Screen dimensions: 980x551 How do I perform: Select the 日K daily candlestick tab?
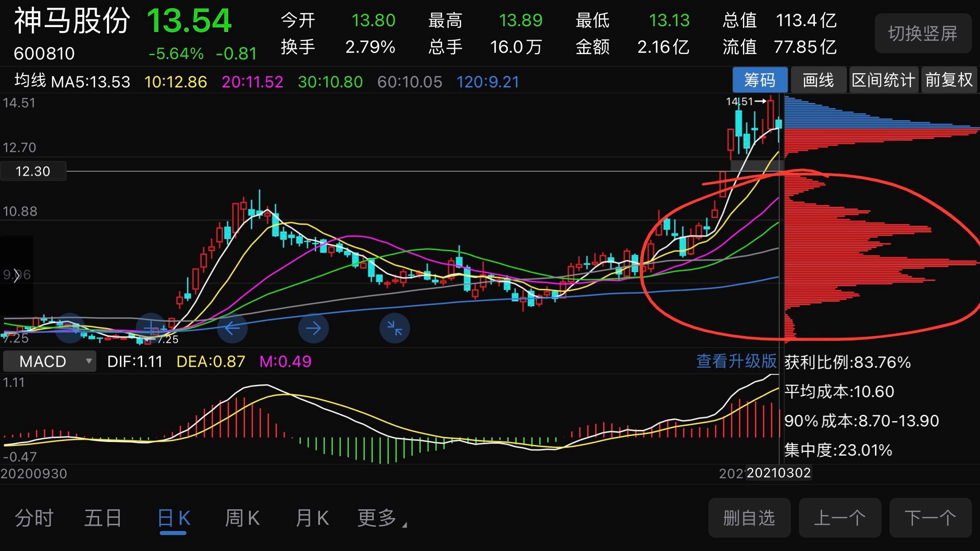[174, 518]
